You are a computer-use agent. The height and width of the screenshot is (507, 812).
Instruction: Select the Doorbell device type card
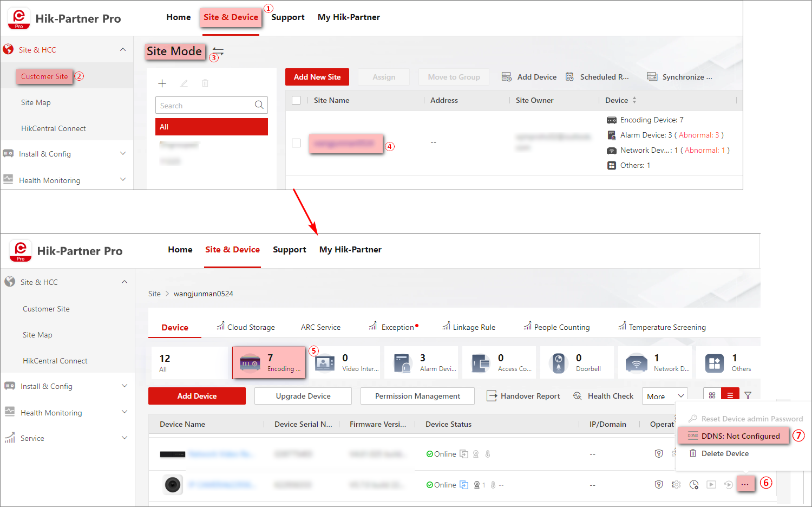577,363
